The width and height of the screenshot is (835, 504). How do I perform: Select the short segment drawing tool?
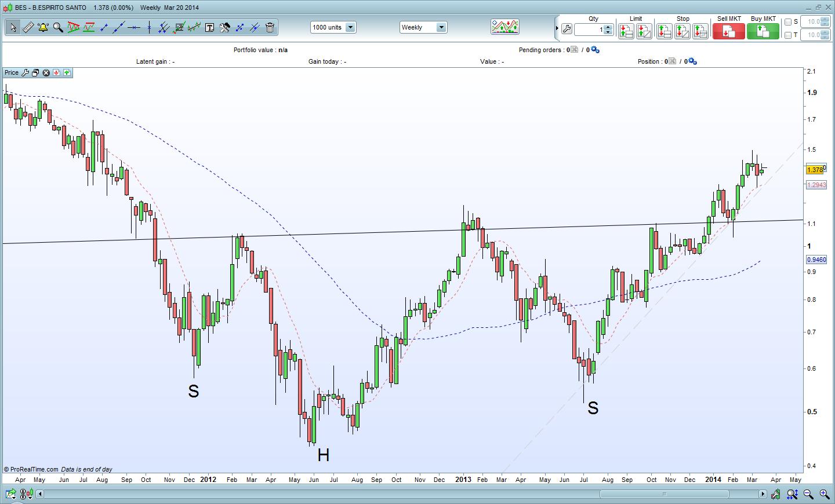(x=104, y=27)
